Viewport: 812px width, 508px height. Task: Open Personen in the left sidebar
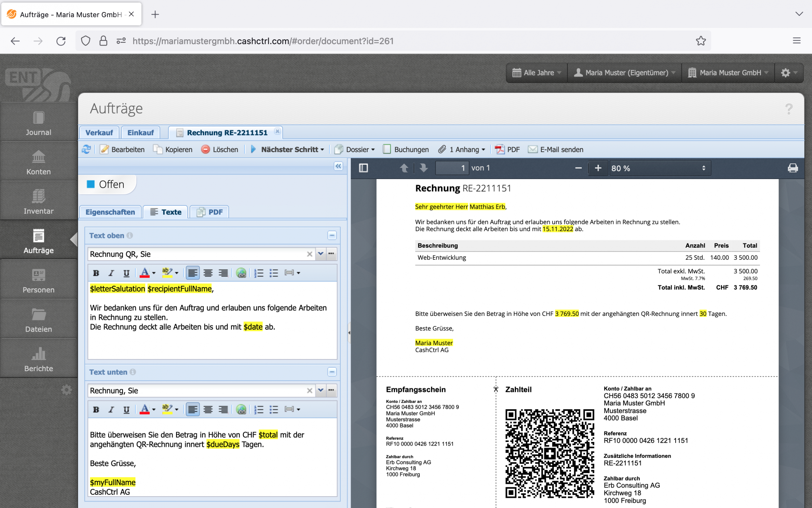click(x=39, y=280)
